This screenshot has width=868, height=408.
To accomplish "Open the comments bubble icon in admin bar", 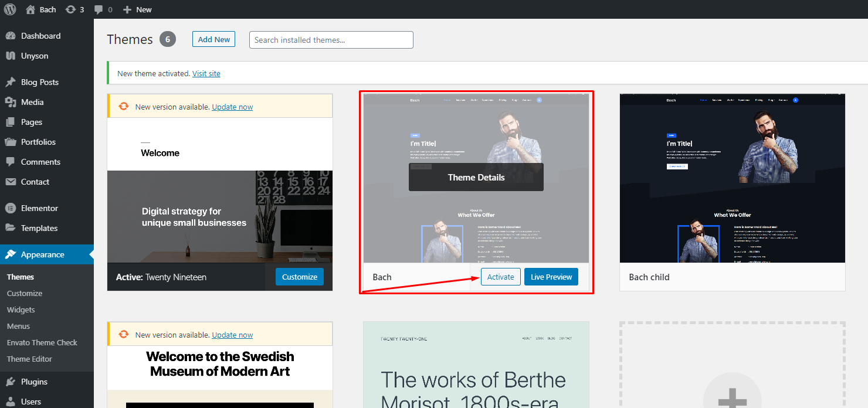I will pyautogui.click(x=99, y=9).
